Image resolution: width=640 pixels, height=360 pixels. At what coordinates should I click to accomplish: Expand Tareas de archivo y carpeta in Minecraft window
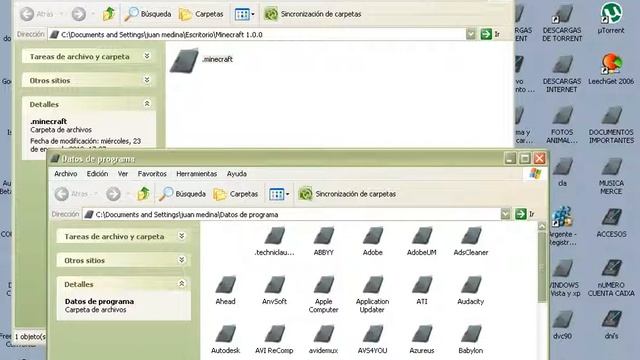click(x=147, y=56)
